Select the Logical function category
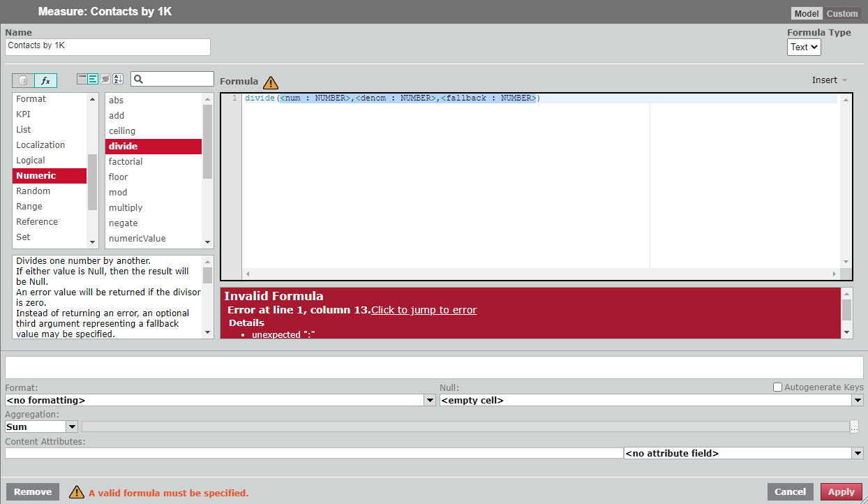Image resolution: width=868 pixels, height=504 pixels. click(x=31, y=160)
